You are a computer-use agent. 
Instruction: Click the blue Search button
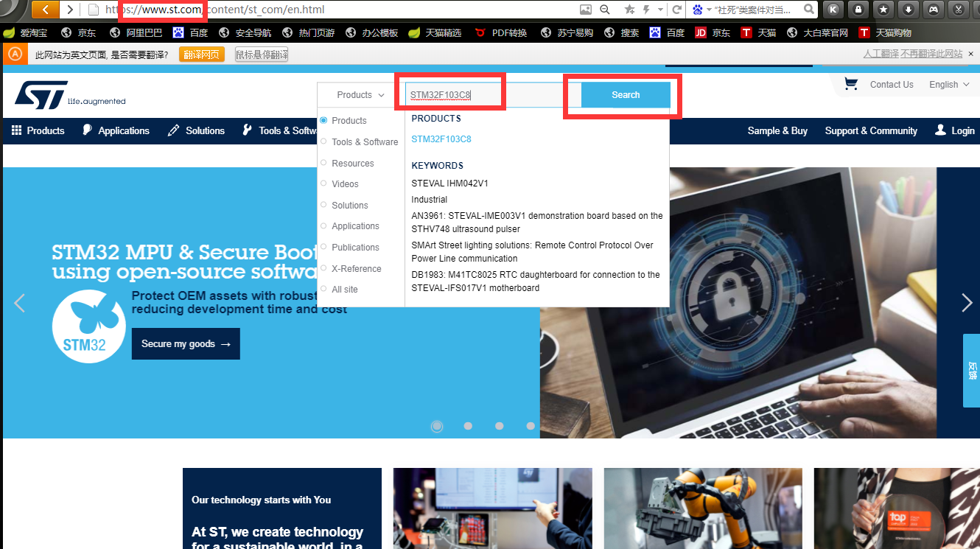tap(626, 95)
